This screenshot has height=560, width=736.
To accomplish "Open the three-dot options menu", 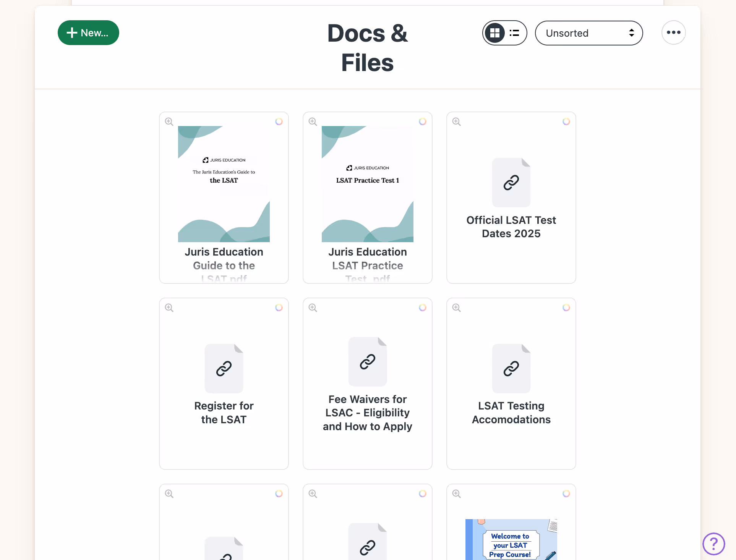I will (673, 32).
